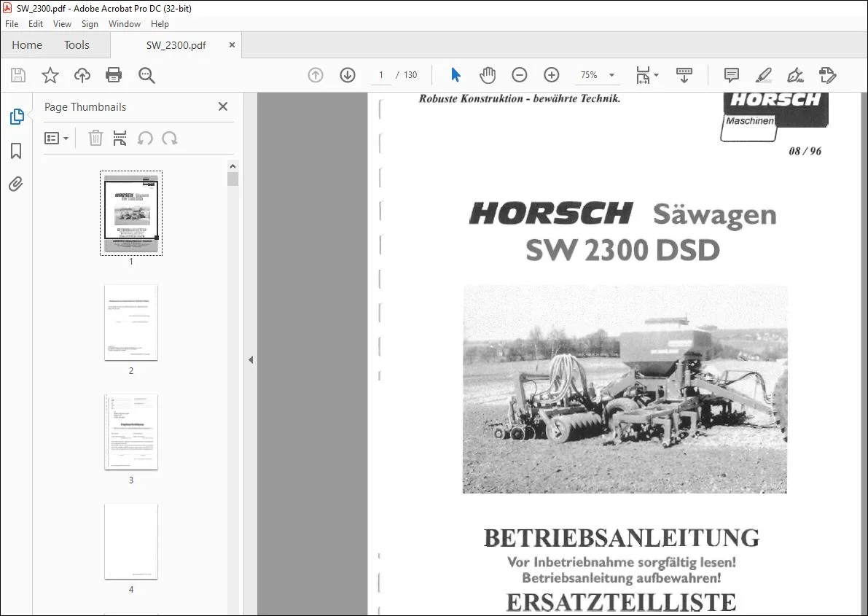Click the seed wagon photo

pos(625,389)
